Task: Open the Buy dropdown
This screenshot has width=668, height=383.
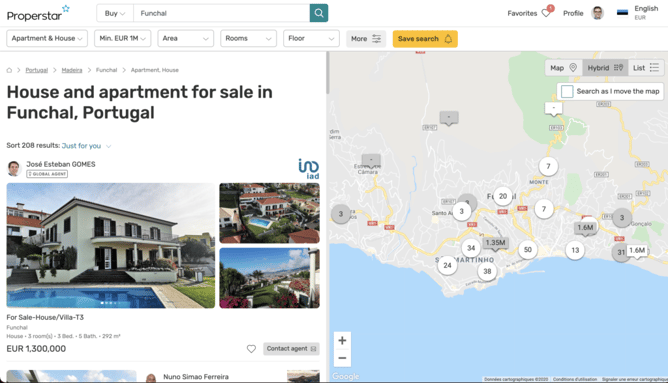Action: click(x=115, y=13)
